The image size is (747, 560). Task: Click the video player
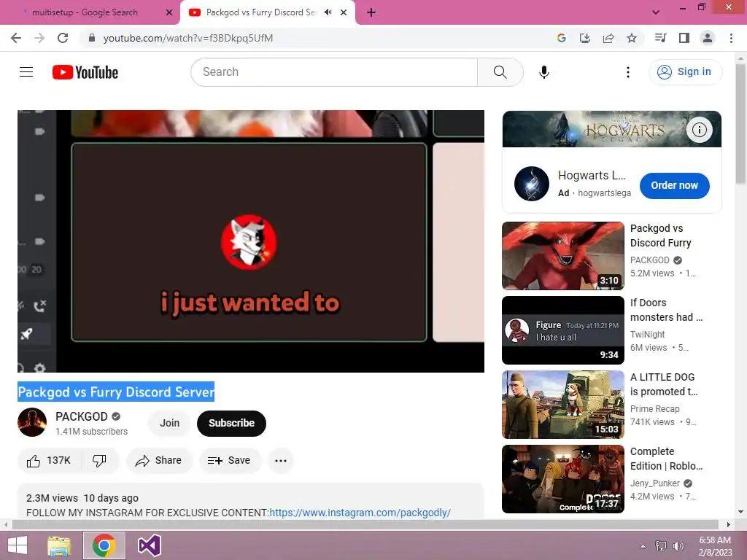coord(251,241)
